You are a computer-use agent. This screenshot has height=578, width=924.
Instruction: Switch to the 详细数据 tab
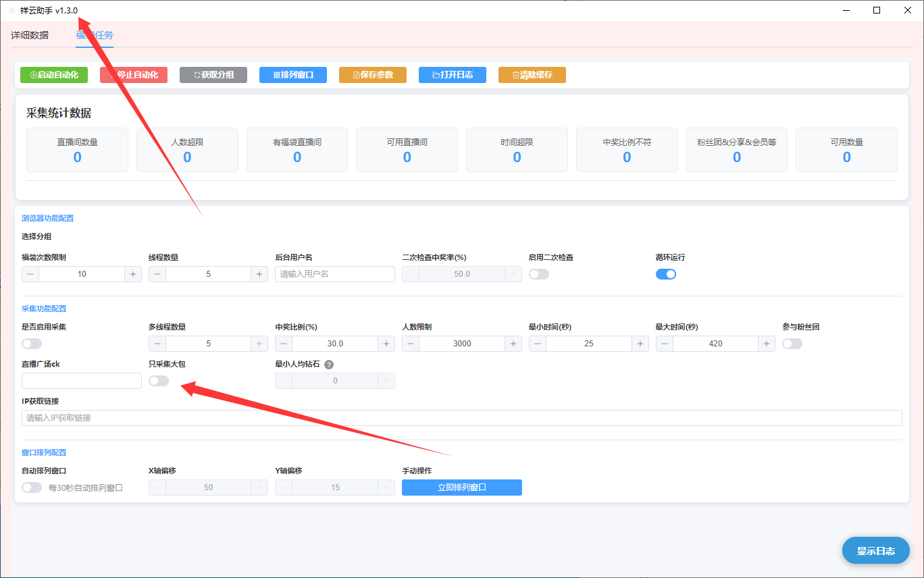click(30, 35)
